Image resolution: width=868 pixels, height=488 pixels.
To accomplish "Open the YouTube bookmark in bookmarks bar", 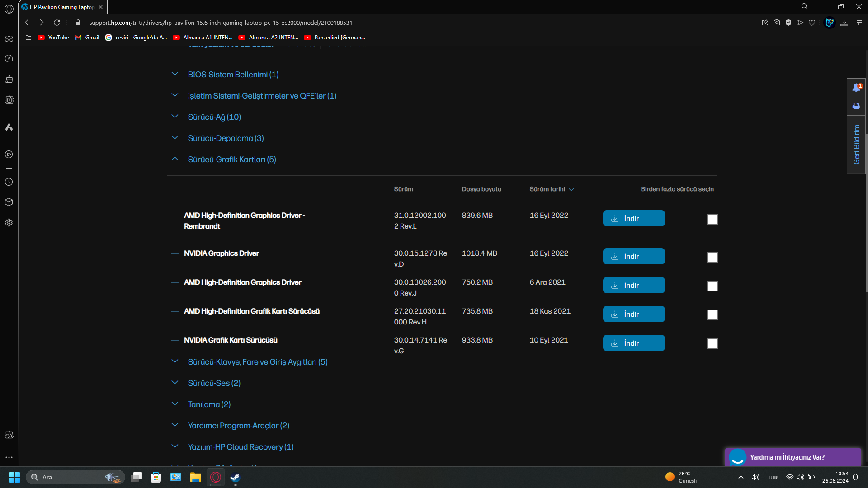I will [x=53, y=38].
